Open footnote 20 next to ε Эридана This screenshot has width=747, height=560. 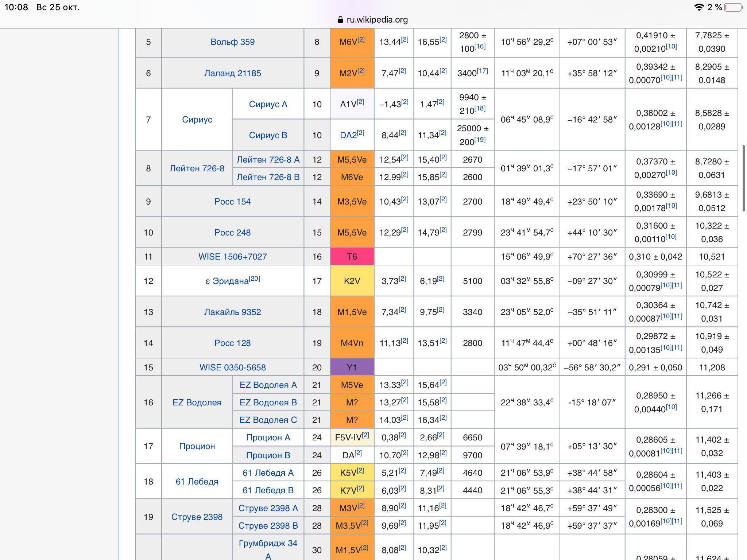(255, 279)
